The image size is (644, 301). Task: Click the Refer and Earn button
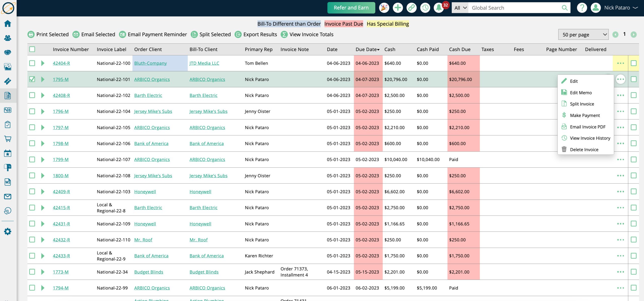351,7
